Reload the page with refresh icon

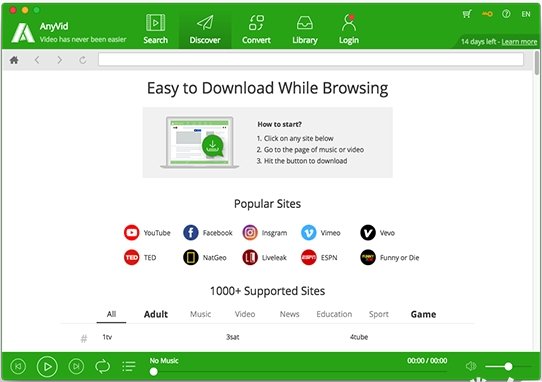point(83,60)
